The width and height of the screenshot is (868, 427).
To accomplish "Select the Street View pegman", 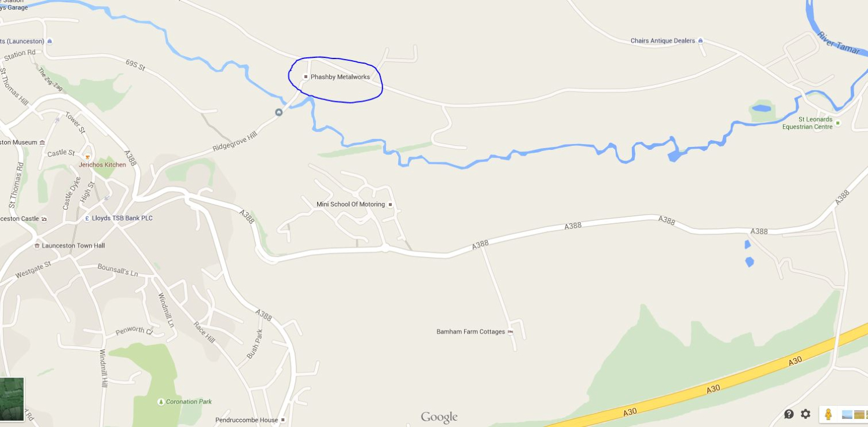I will tap(828, 414).
